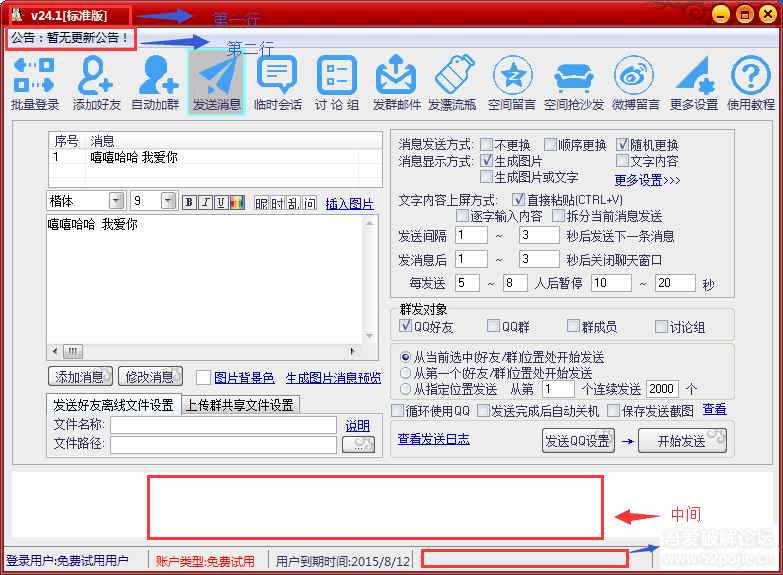The width and height of the screenshot is (783, 575).
Task: Open the 自动加群 auto join group tool
Action: pos(156,82)
